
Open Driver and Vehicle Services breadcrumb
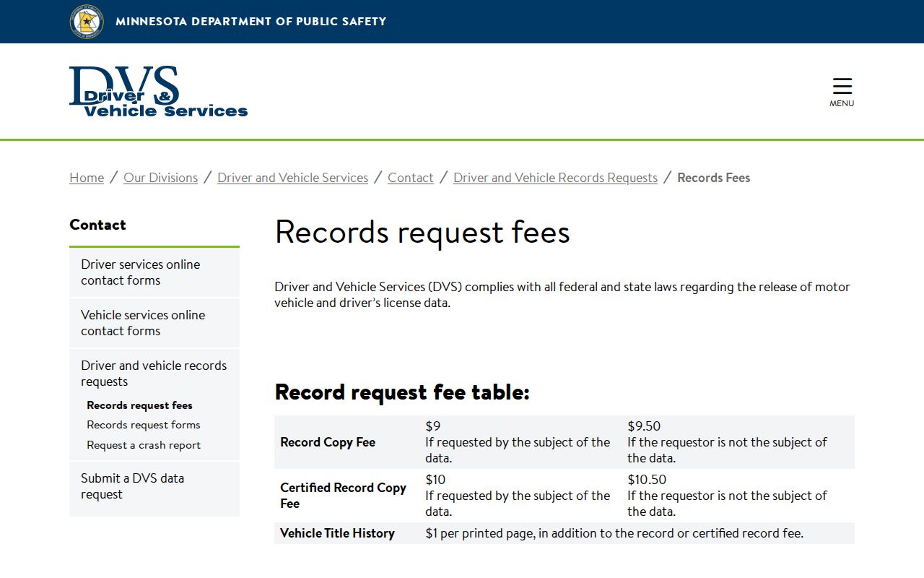tap(292, 178)
